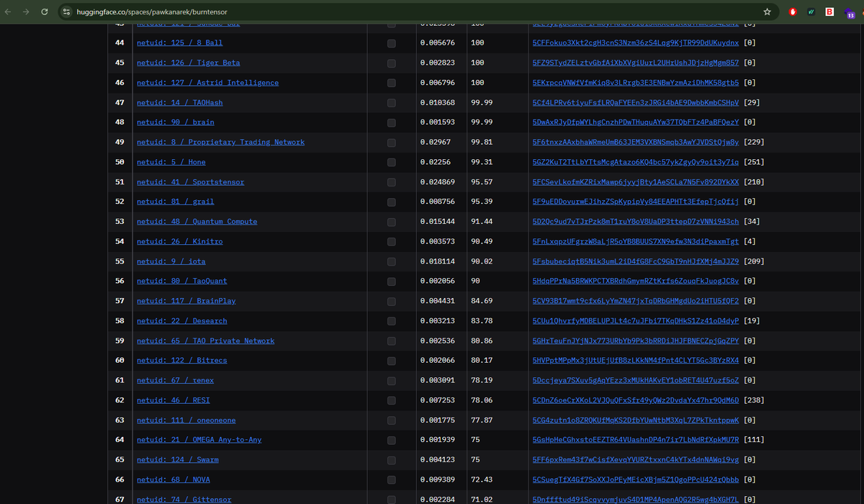Image resolution: width=864 pixels, height=504 pixels.
Task: Open link netuid: 127 / Astrid Intelligence
Action: click(x=207, y=83)
